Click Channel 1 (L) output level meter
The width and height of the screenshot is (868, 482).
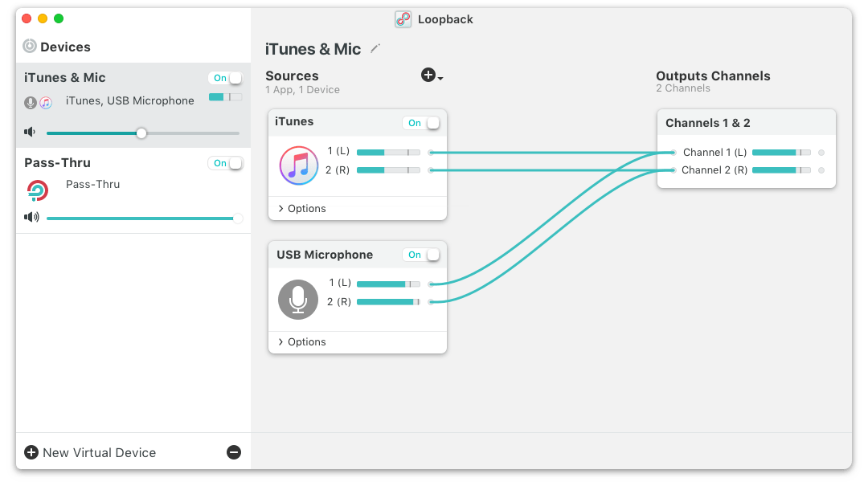(x=781, y=152)
